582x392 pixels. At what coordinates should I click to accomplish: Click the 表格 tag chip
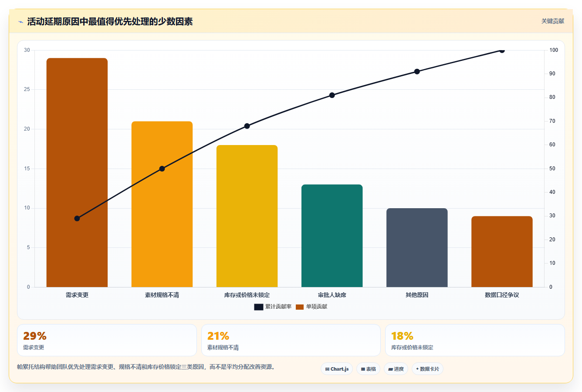click(x=368, y=369)
